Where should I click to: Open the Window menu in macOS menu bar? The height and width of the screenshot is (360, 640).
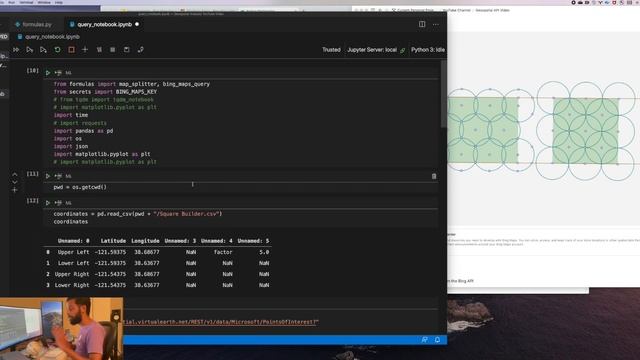pyautogui.click(x=44, y=2)
